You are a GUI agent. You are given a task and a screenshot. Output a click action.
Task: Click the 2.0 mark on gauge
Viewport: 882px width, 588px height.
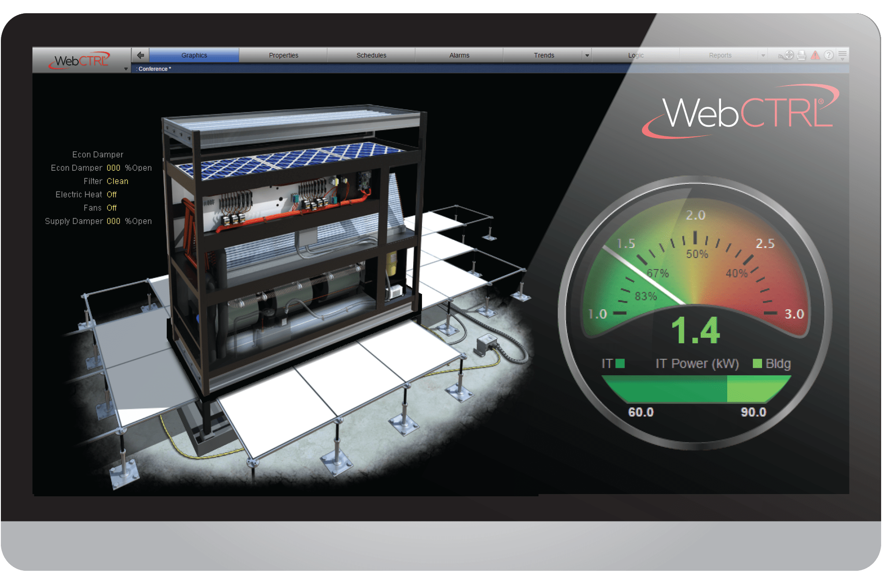[x=695, y=215]
